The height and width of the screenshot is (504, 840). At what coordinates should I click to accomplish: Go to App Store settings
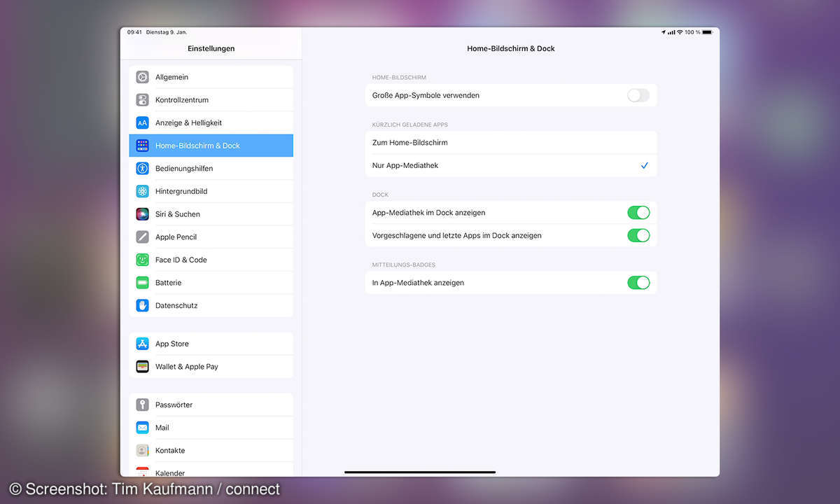click(211, 344)
